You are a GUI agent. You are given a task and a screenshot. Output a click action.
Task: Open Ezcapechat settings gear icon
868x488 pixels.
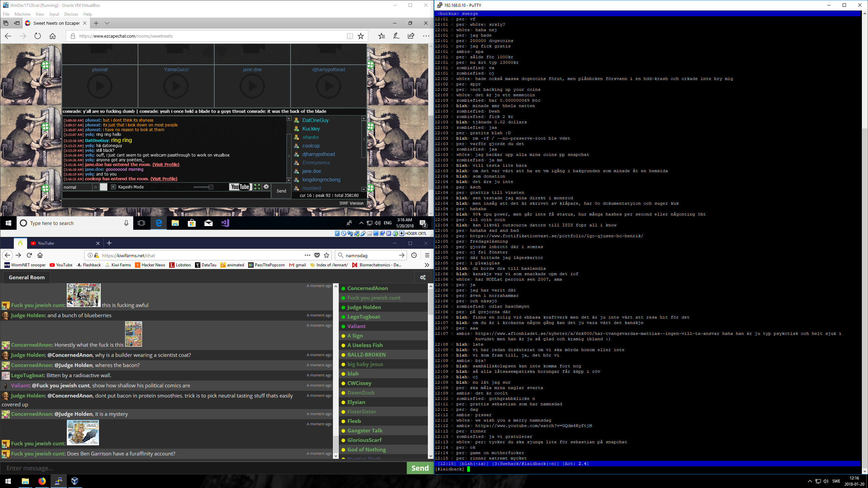(267, 187)
